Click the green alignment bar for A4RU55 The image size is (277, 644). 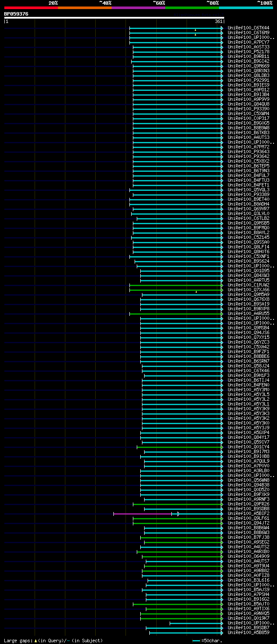[x=176, y=314]
